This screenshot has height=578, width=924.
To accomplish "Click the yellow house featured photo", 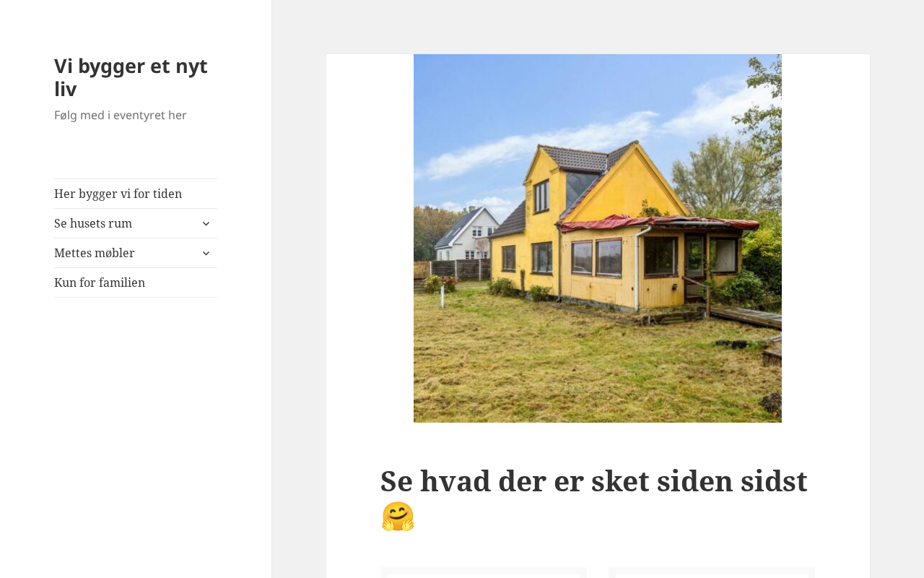I will 598,238.
